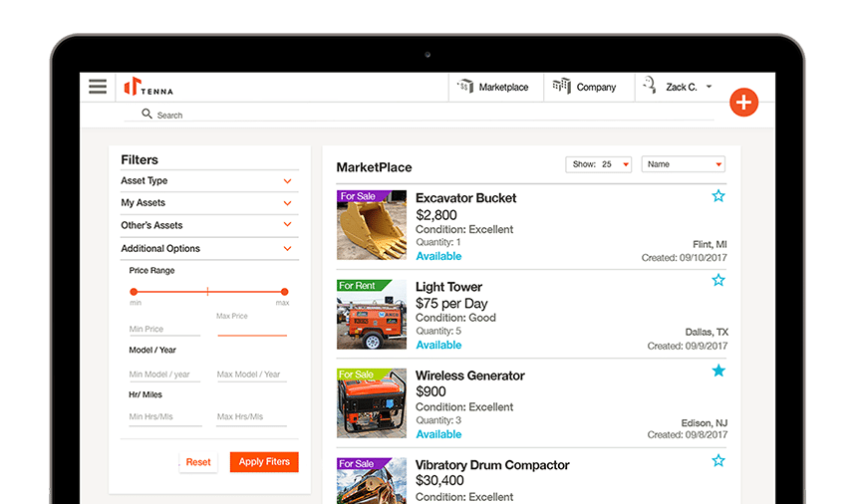Click the Min Model / year field
The image size is (857, 504).
click(164, 375)
